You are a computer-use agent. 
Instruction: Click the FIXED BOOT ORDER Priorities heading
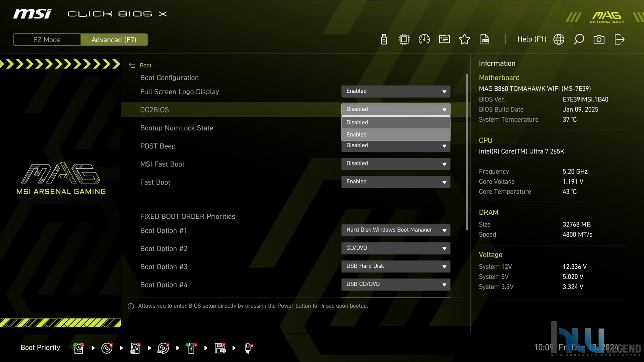coord(187,216)
